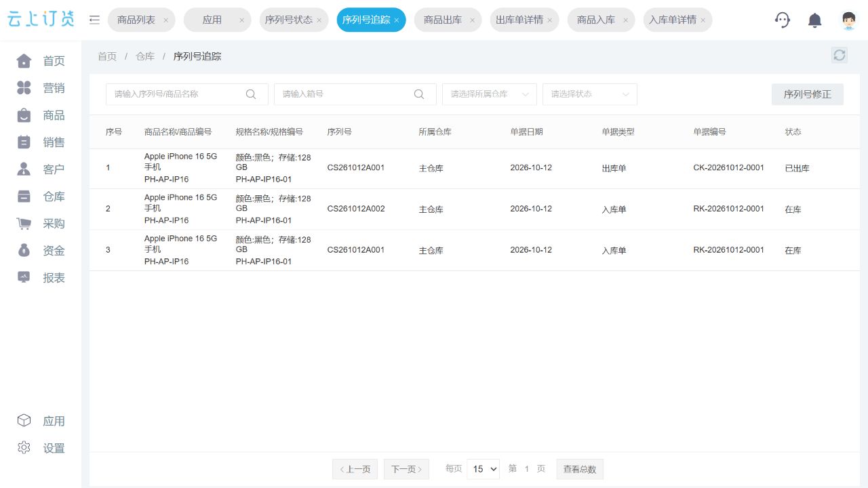Click the 已出库 status cell

point(797,168)
